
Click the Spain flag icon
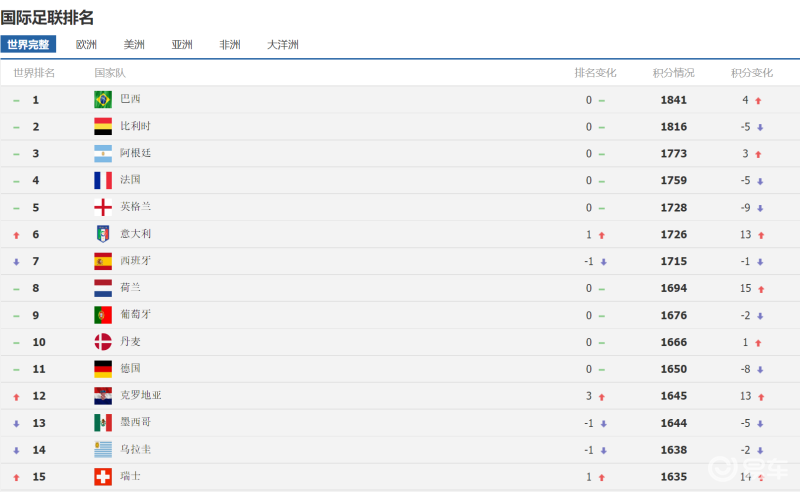pyautogui.click(x=103, y=261)
